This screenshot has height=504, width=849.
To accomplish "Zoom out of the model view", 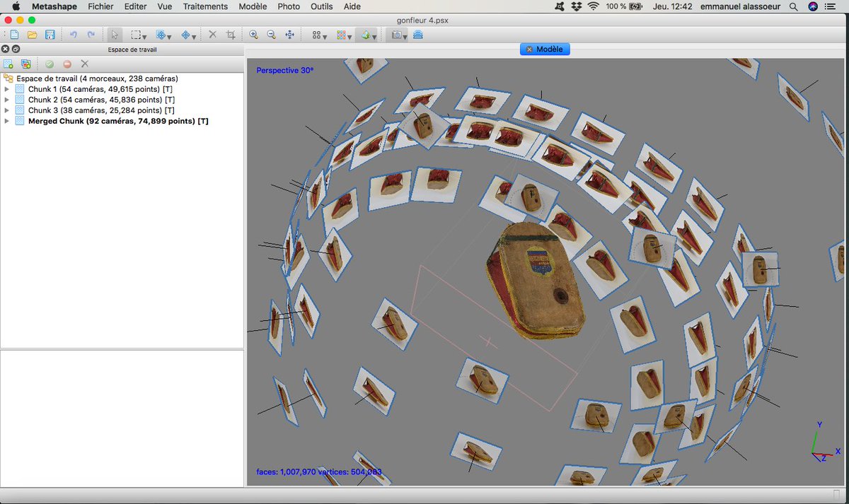I will coord(271,35).
